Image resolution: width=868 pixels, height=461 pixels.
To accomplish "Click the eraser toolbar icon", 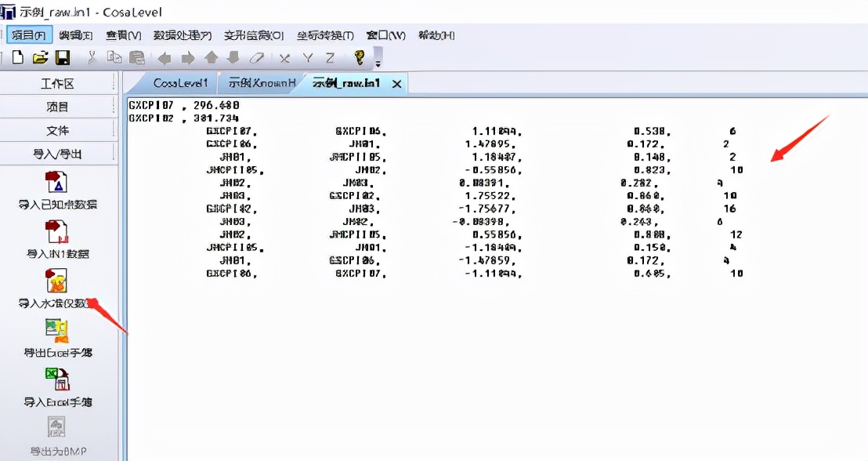I will [257, 58].
